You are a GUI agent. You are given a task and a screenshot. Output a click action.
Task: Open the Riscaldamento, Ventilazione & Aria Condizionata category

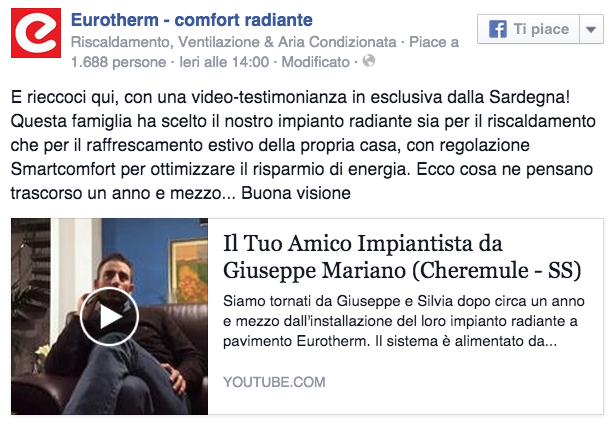(233, 42)
